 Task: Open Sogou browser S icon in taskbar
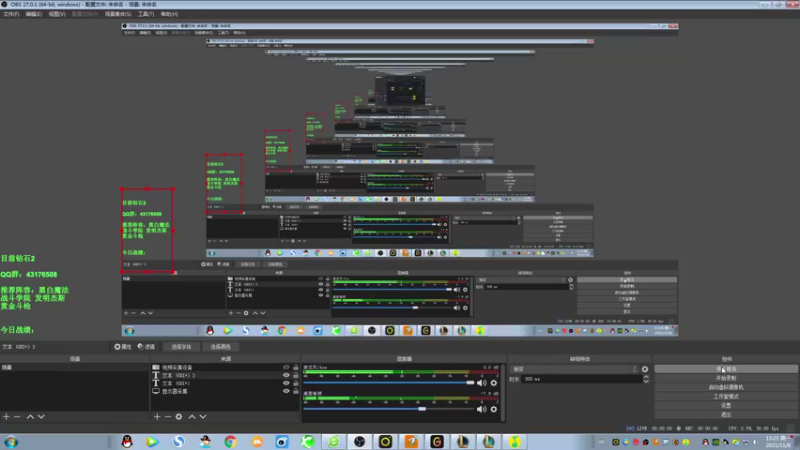179,442
